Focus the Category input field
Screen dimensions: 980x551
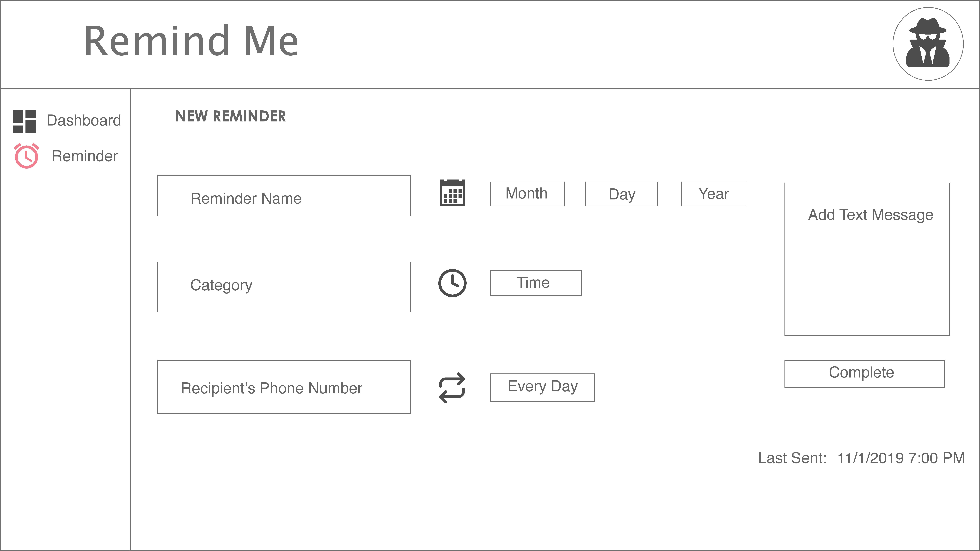click(284, 287)
